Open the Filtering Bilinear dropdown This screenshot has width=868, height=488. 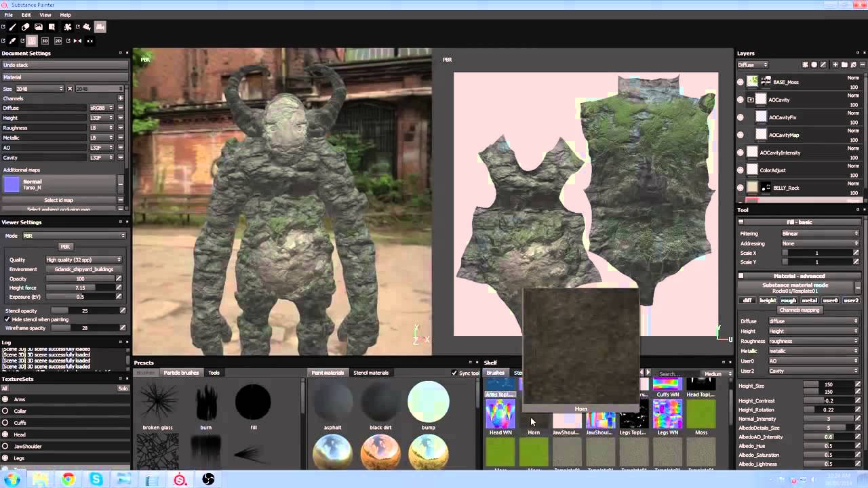pos(820,234)
